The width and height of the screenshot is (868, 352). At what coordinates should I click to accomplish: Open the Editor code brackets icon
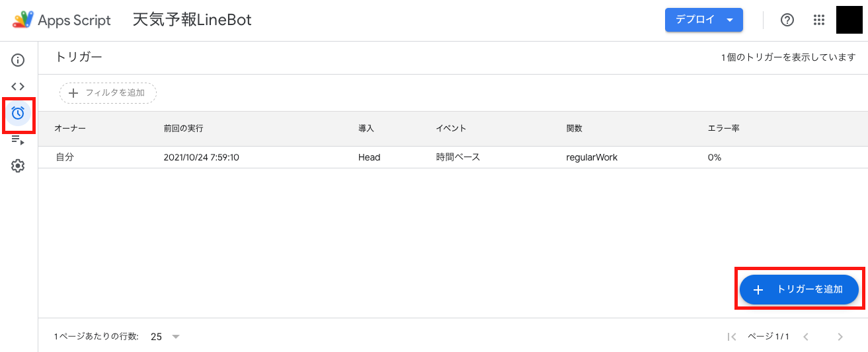[18, 86]
